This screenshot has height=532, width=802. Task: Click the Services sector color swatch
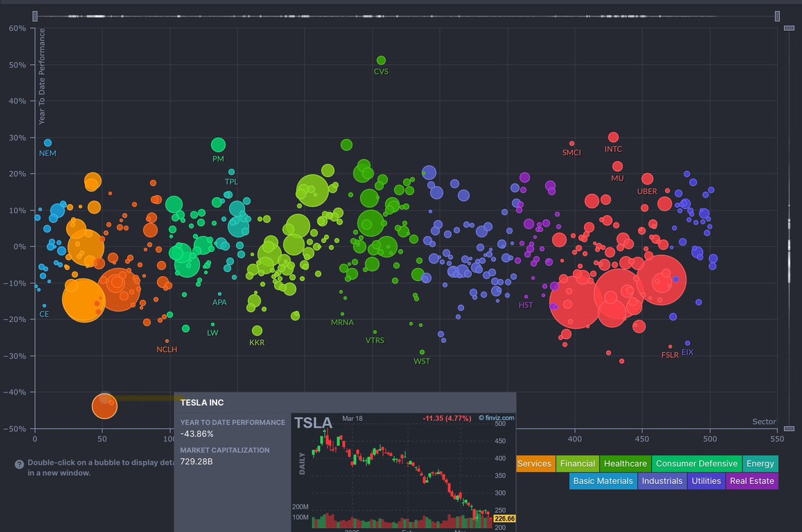tap(535, 463)
